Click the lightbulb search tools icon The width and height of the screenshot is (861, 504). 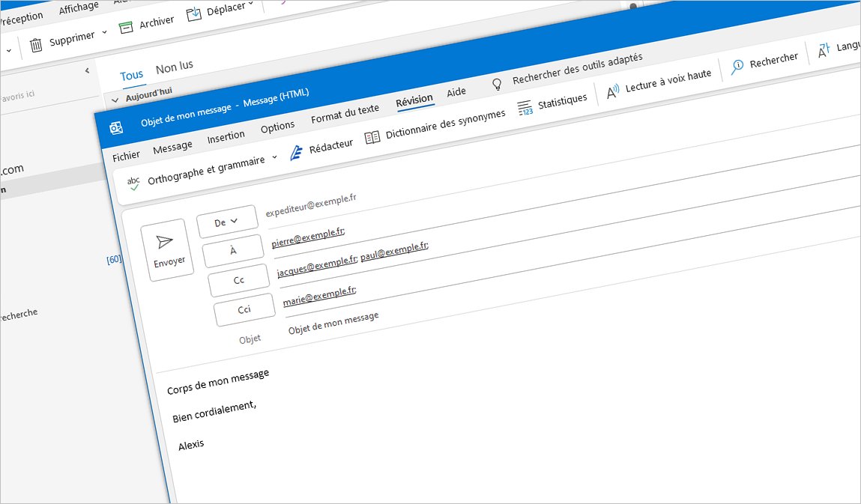[496, 84]
